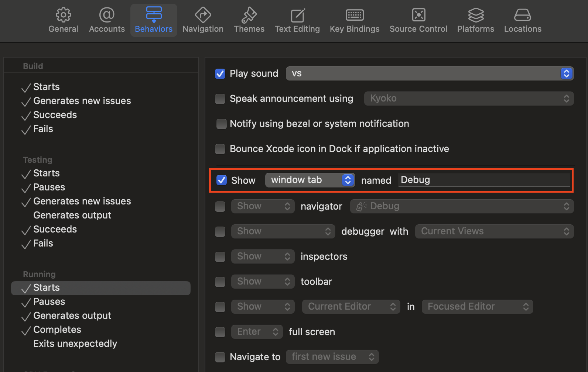Select the Key Bindings keyboard icon
Image resolution: width=588 pixels, height=372 pixels.
click(355, 15)
